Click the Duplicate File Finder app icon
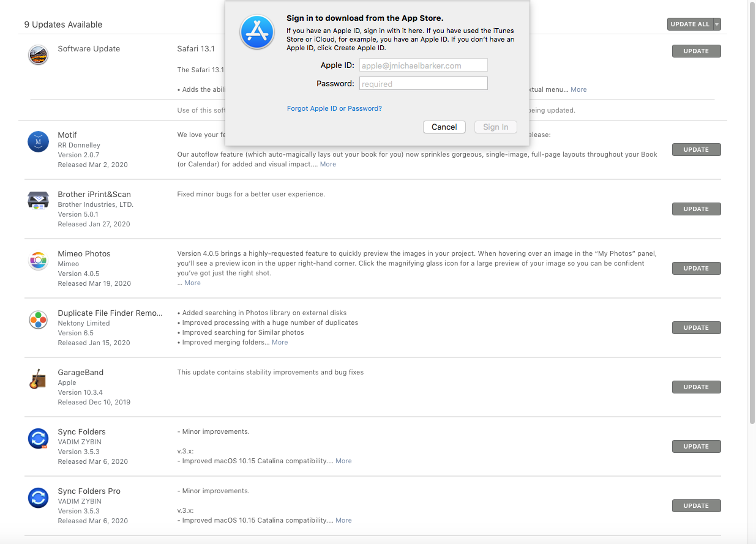 click(38, 319)
